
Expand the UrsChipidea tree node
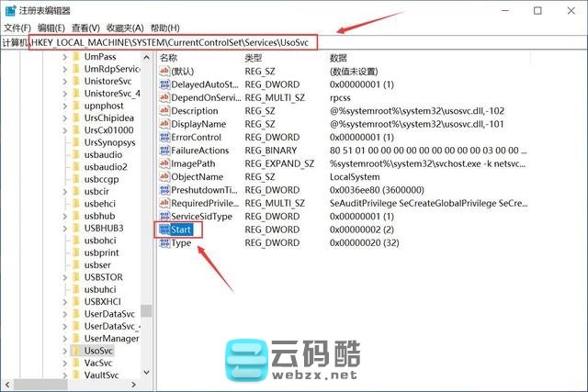[65, 118]
